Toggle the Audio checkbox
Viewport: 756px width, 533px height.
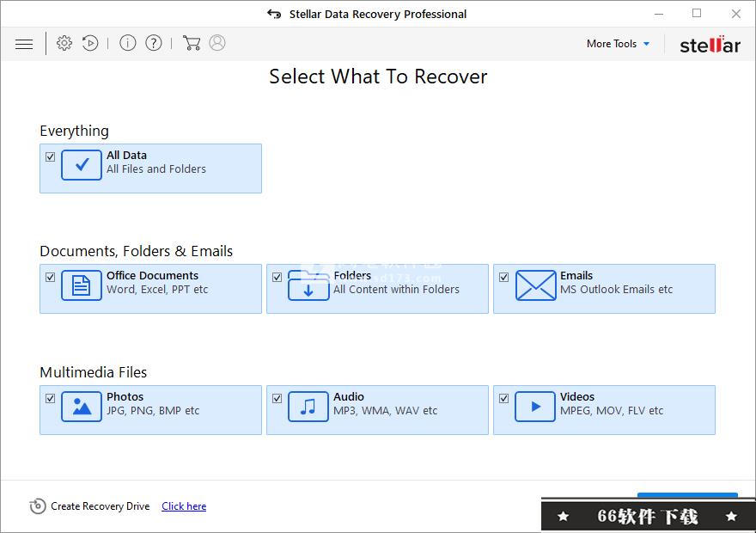277,398
